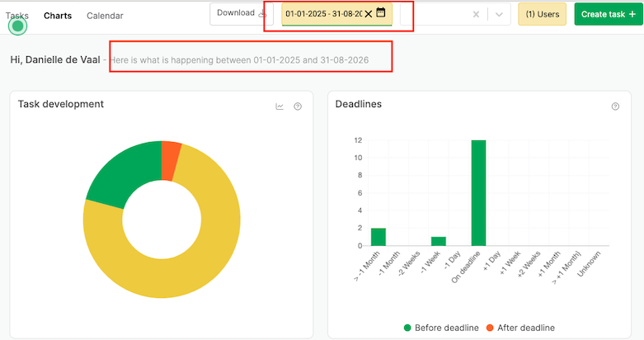Clear the empty dropdown selection with X
This screenshot has height=340, width=644.
[476, 14]
